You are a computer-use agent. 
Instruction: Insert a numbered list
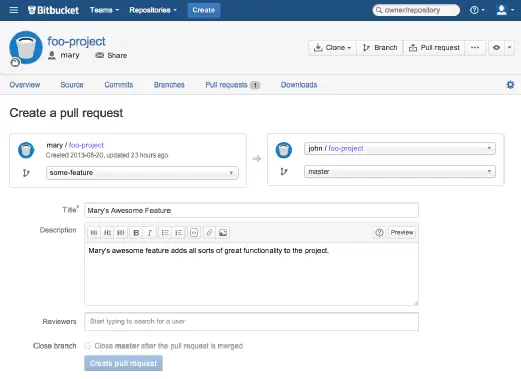click(x=179, y=233)
